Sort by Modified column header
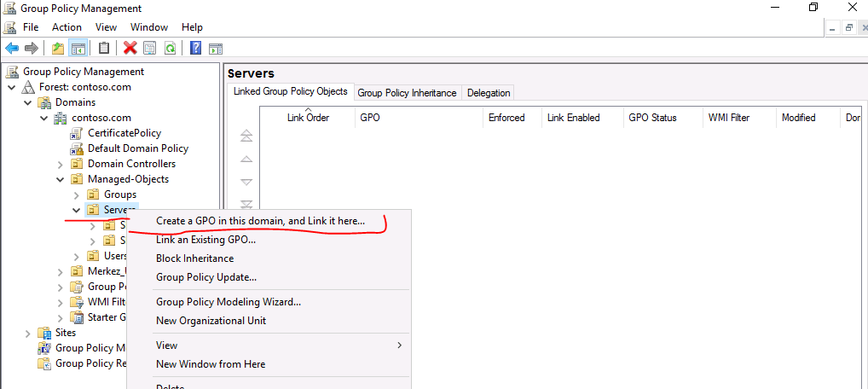The image size is (868, 389). pos(808,118)
